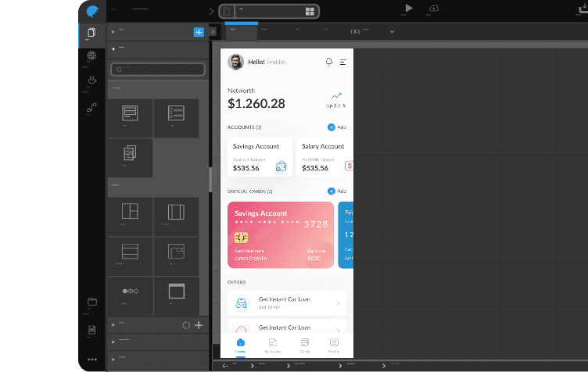Expand the first collapsed panel section
588x372 pixels.
tap(113, 32)
